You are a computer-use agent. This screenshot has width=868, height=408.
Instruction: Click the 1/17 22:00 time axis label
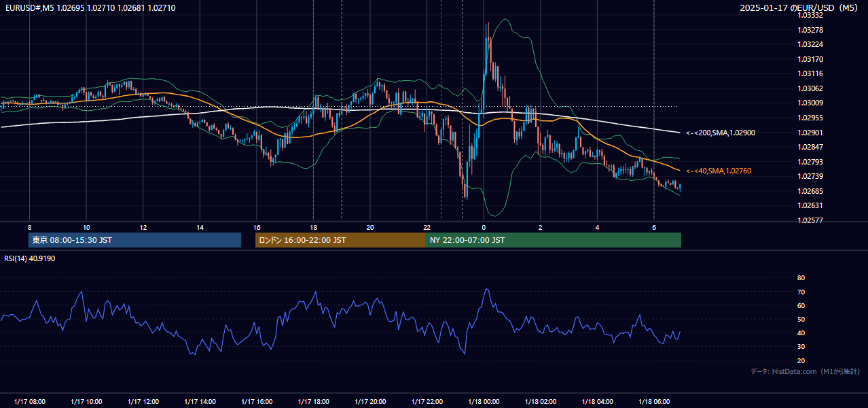click(427, 402)
